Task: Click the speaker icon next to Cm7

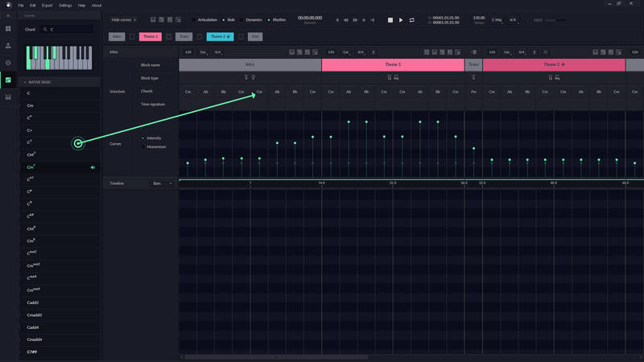Action: pos(93,167)
